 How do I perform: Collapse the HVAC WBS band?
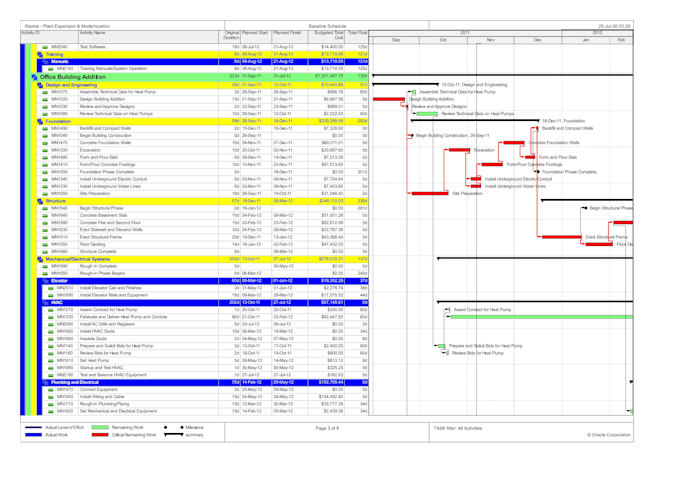(46, 303)
